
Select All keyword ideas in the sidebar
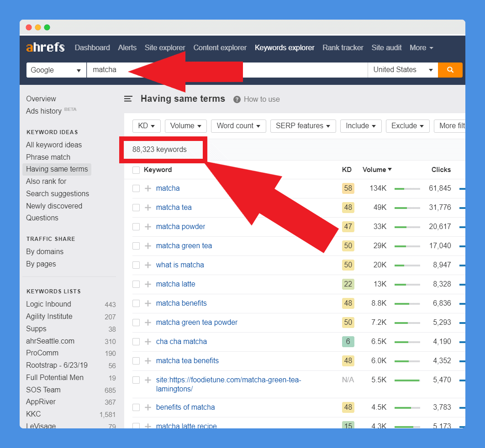[54, 145]
